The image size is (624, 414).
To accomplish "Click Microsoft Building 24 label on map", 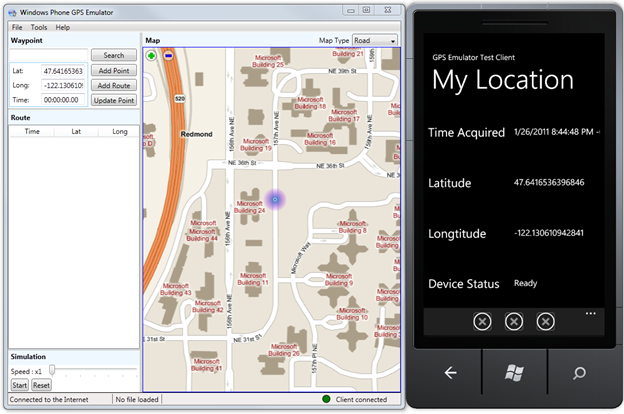I will [x=250, y=207].
